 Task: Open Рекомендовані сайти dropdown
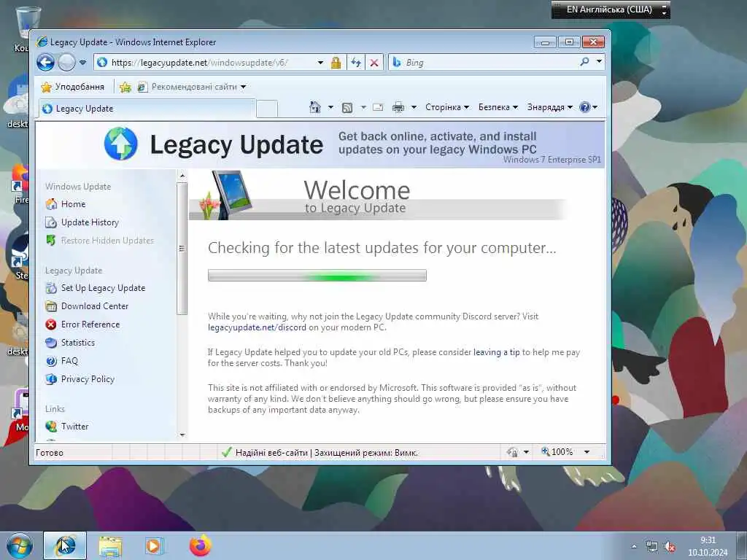tap(192, 87)
